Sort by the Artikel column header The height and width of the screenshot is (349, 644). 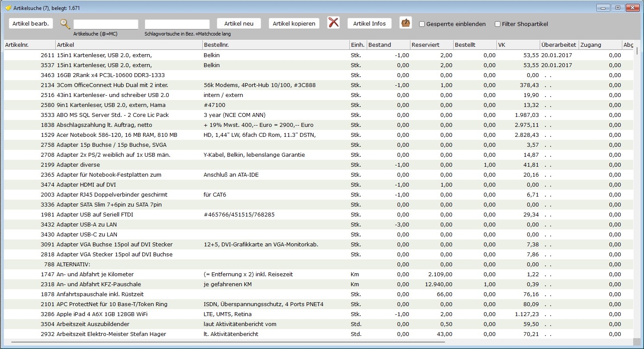129,45
